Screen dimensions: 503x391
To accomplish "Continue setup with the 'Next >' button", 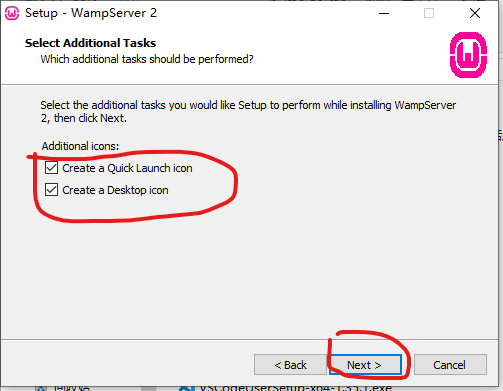I will [x=365, y=365].
